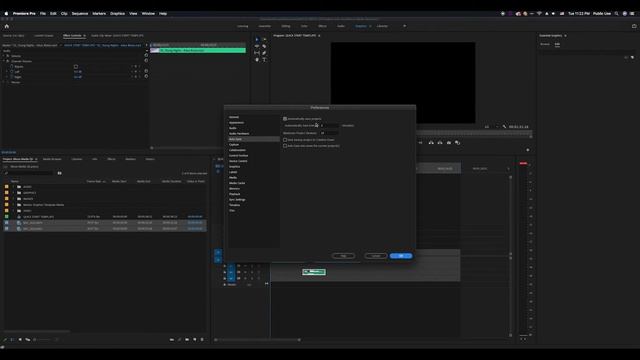Screen dimensions: 640x360
Task: Switch Project panel to List View
Action: tap(13, 339)
